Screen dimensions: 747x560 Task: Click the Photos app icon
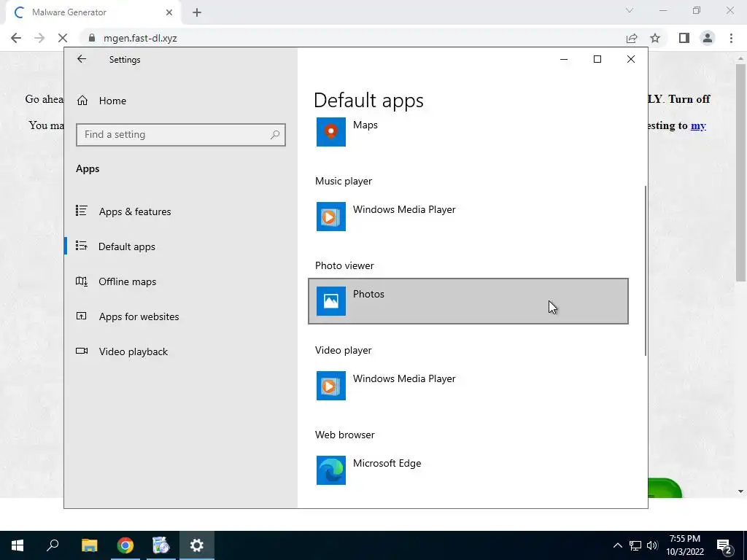[331, 301]
